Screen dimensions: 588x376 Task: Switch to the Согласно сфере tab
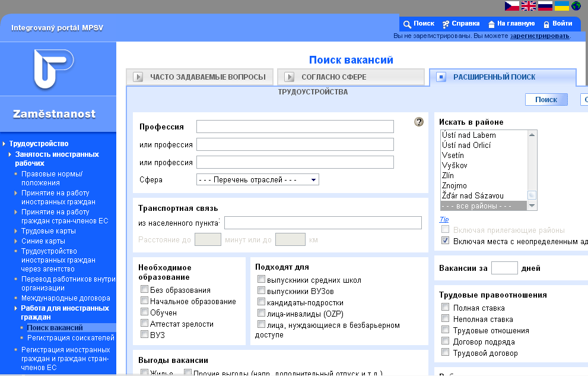click(333, 77)
